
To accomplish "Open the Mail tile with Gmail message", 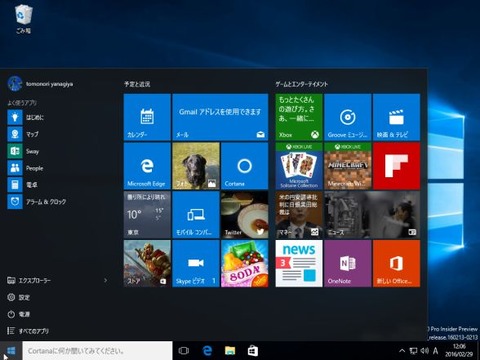I will pos(220,117).
